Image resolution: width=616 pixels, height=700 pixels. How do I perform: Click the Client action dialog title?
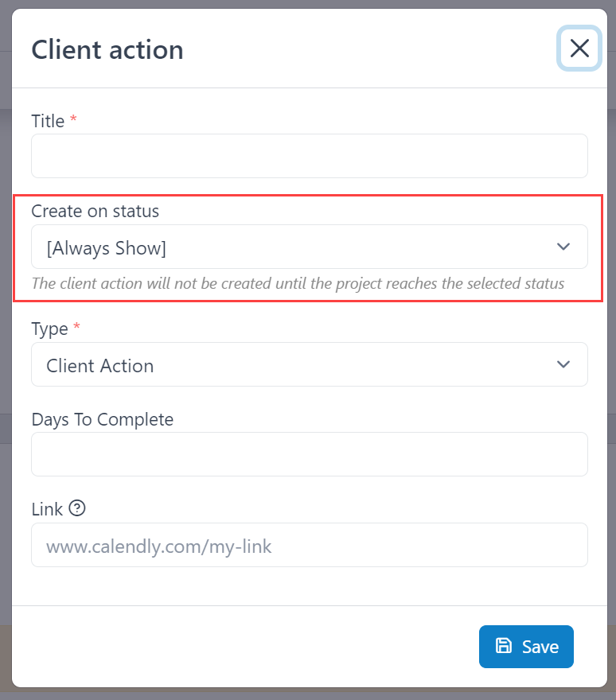[x=107, y=49]
